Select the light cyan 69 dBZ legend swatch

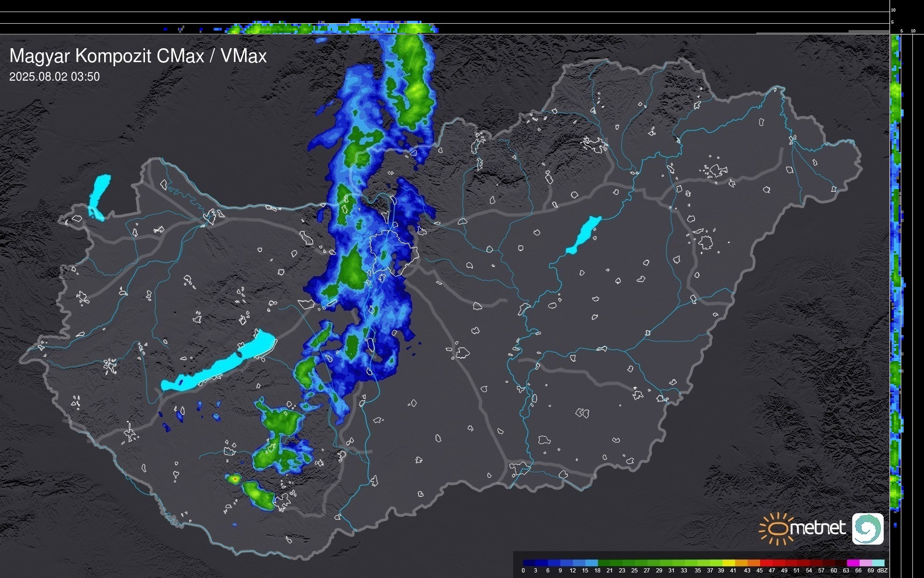click(878, 563)
